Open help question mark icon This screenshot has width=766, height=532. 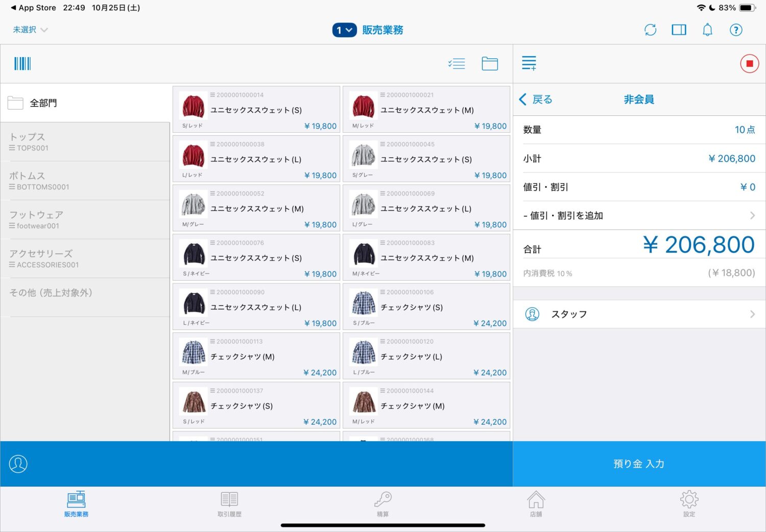pos(735,30)
